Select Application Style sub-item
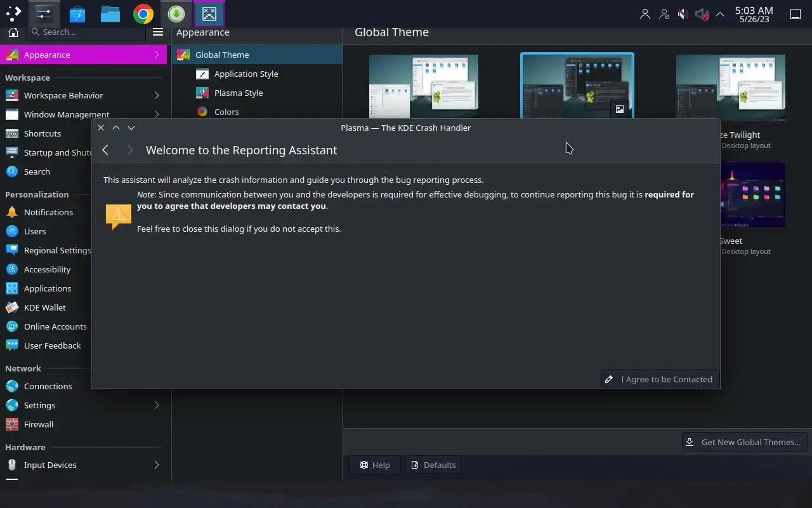The height and width of the screenshot is (508, 812). pos(257,74)
